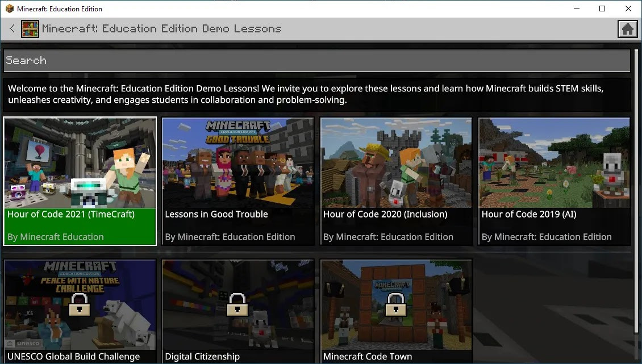Screen dimensions: 642x364
Task: Select the Hour of Code 2021 (TimeCraft) title
Action: [x=71, y=215]
